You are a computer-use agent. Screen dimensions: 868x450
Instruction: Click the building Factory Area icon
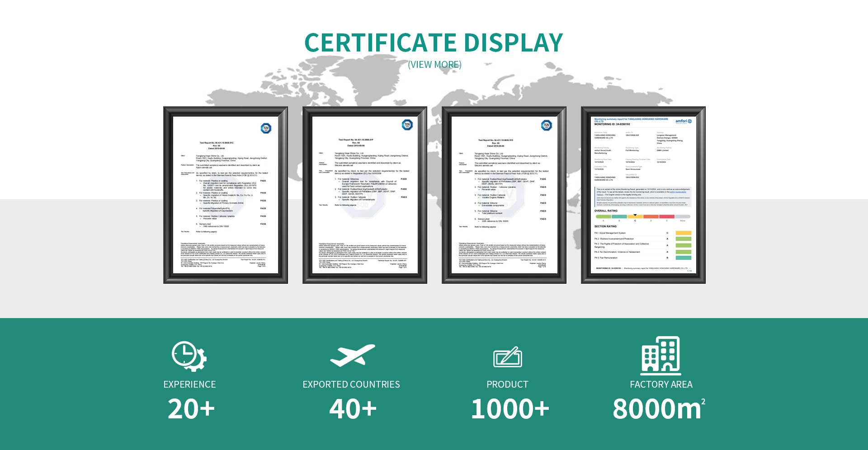pos(660,356)
